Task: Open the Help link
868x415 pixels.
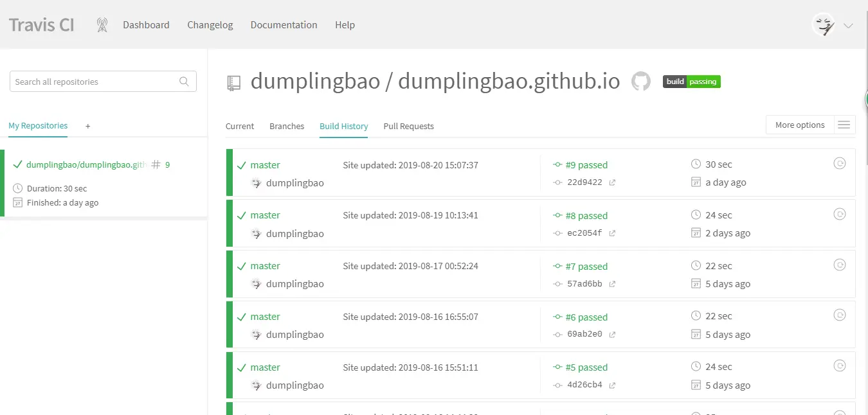Action: (345, 25)
